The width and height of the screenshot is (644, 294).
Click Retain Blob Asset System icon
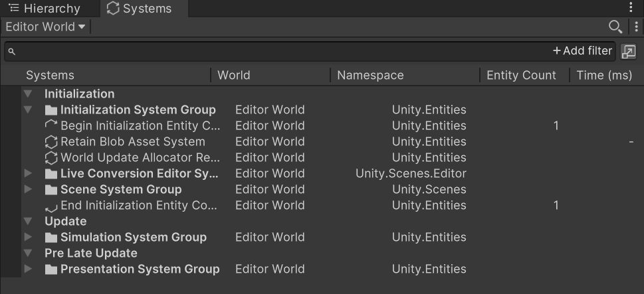51,142
